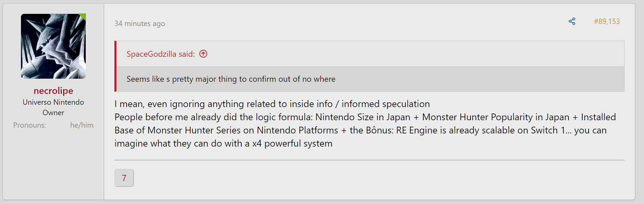The height and width of the screenshot is (204, 644).
Task: View the 7 reactions on the post
Action: [124, 178]
